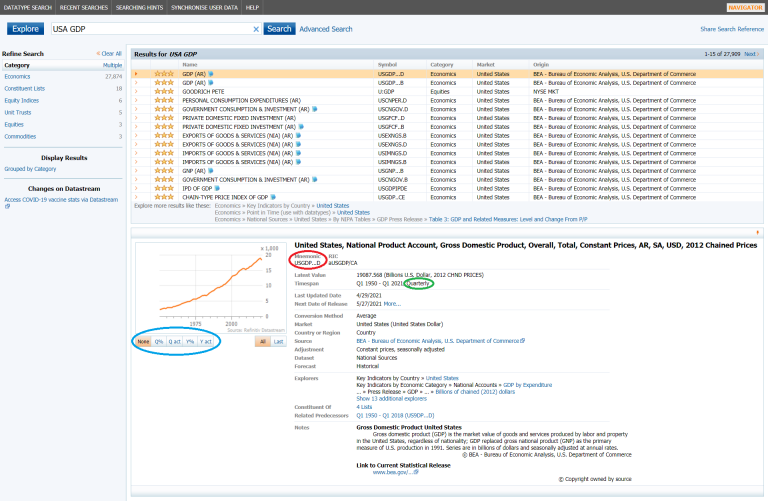This screenshot has width=768, height=501.
Task: Expand the USCNGOV.D row chevron
Action: pyautogui.click(x=136, y=109)
